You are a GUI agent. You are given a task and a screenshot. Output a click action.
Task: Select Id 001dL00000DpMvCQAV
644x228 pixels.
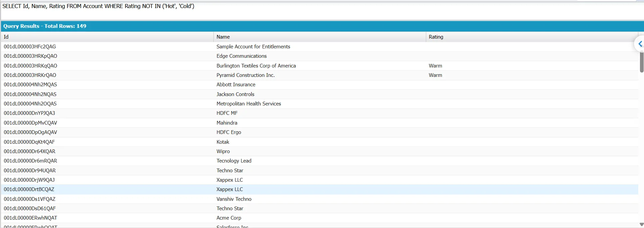click(x=31, y=123)
